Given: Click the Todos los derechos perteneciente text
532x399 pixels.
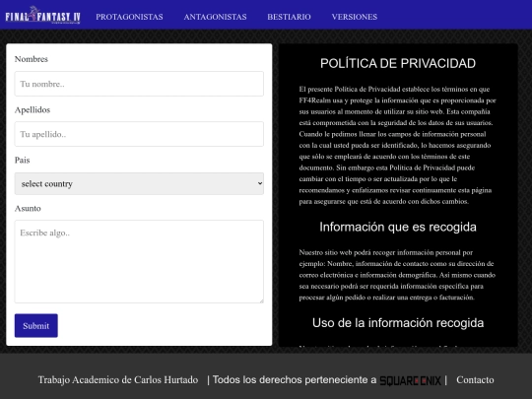Looking at the screenshot, I should coord(295,379).
